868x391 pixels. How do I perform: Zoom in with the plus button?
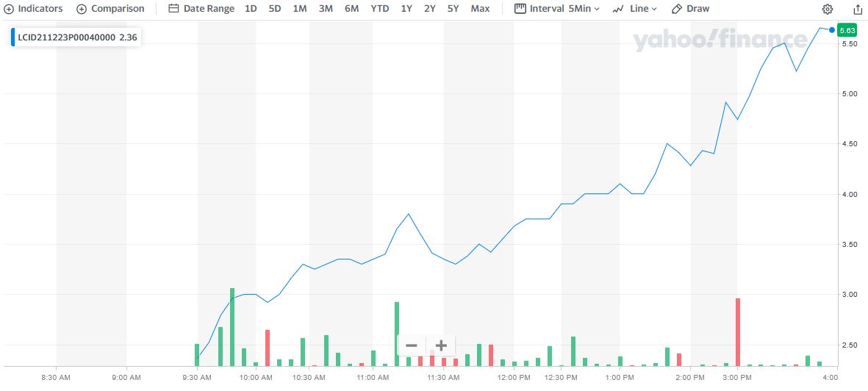click(x=441, y=345)
